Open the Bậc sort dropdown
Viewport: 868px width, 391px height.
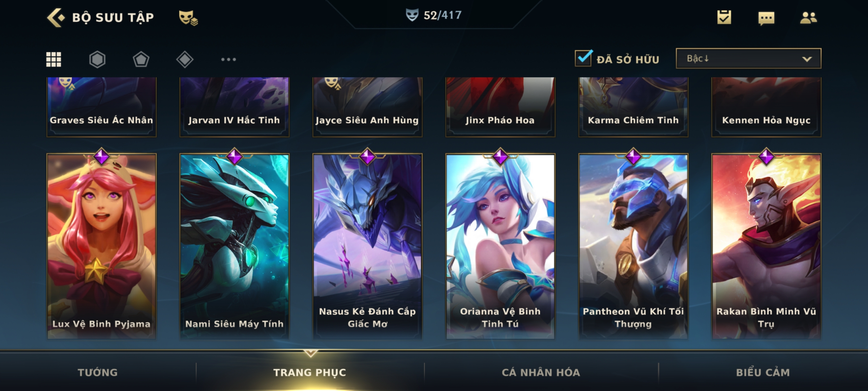749,58
